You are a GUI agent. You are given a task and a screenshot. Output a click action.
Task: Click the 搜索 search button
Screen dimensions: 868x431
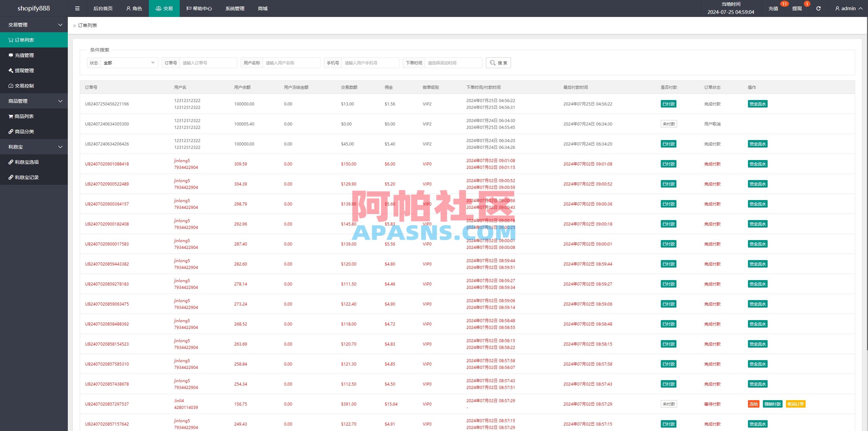pos(498,62)
